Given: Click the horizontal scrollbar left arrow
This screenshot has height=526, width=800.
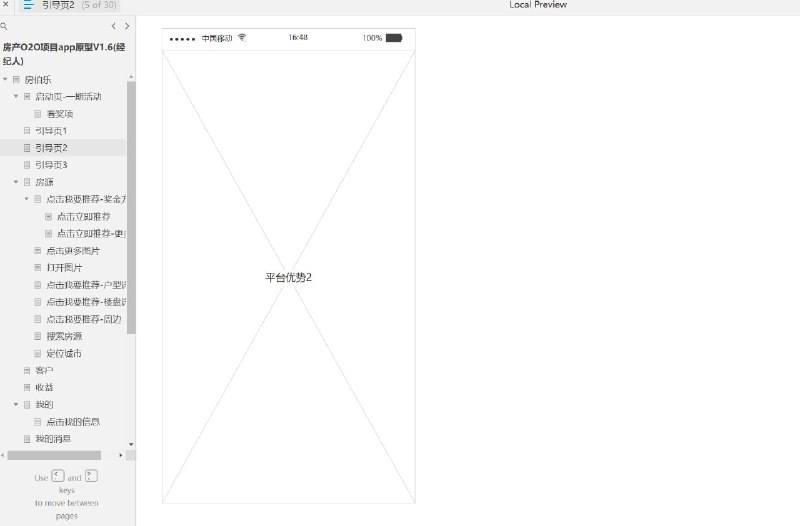Looking at the screenshot, I should coord(3,455).
